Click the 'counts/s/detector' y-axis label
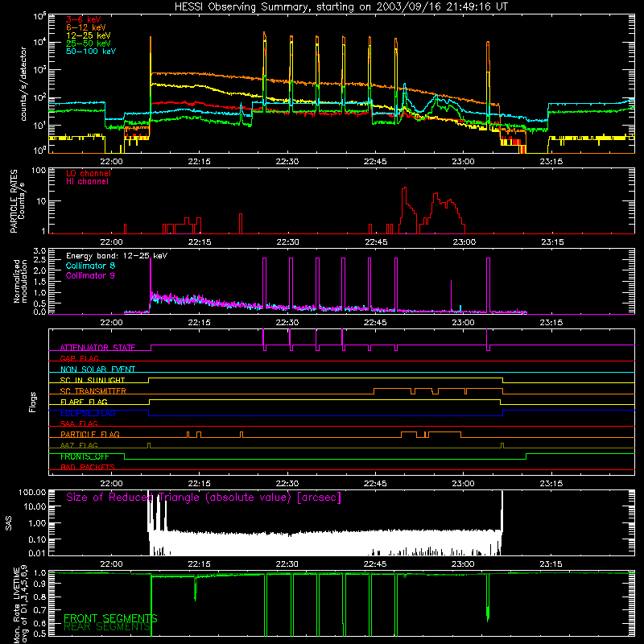Viewport: 644px width, 644px height. point(23,84)
